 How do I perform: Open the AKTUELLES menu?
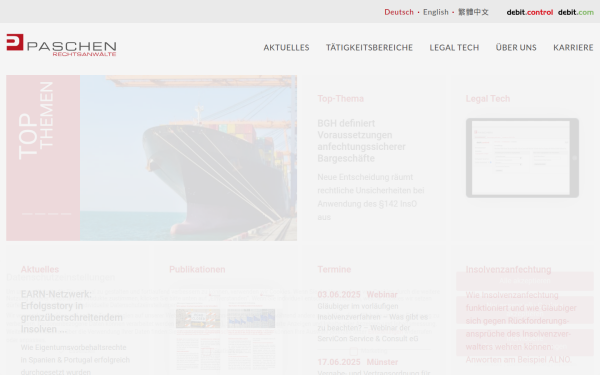point(286,47)
